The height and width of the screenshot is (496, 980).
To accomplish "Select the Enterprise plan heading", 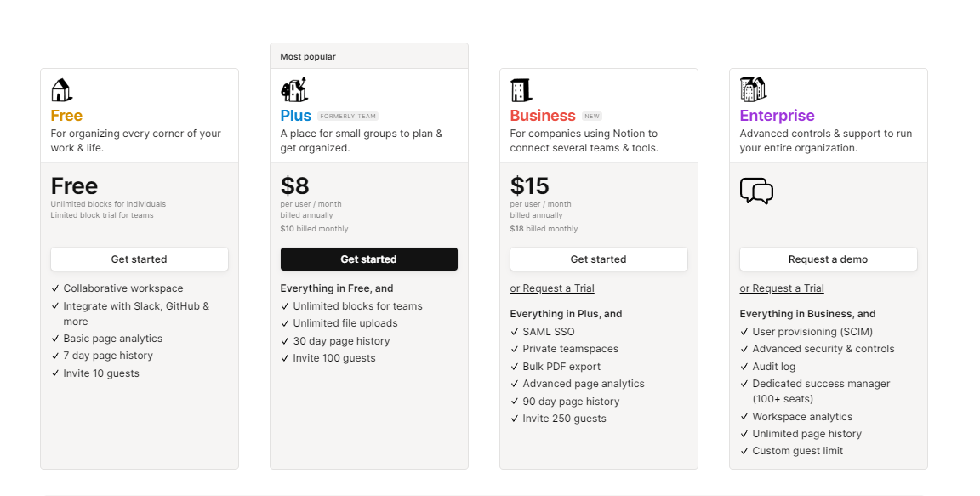I will (777, 116).
